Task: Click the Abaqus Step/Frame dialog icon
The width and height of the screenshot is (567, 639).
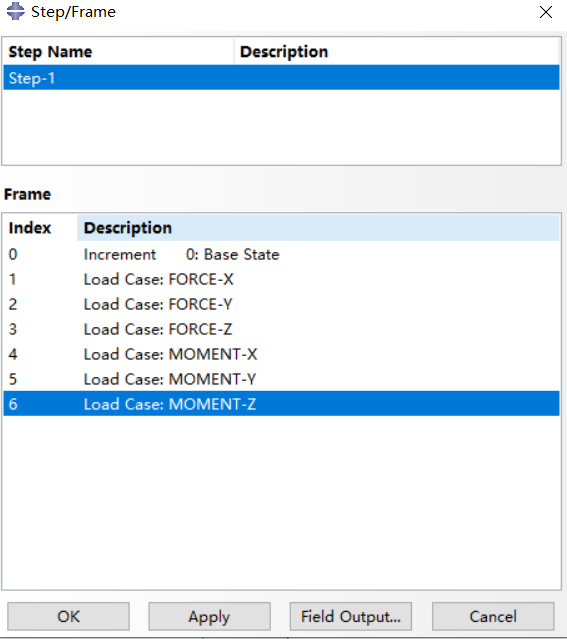Action: [x=15, y=11]
